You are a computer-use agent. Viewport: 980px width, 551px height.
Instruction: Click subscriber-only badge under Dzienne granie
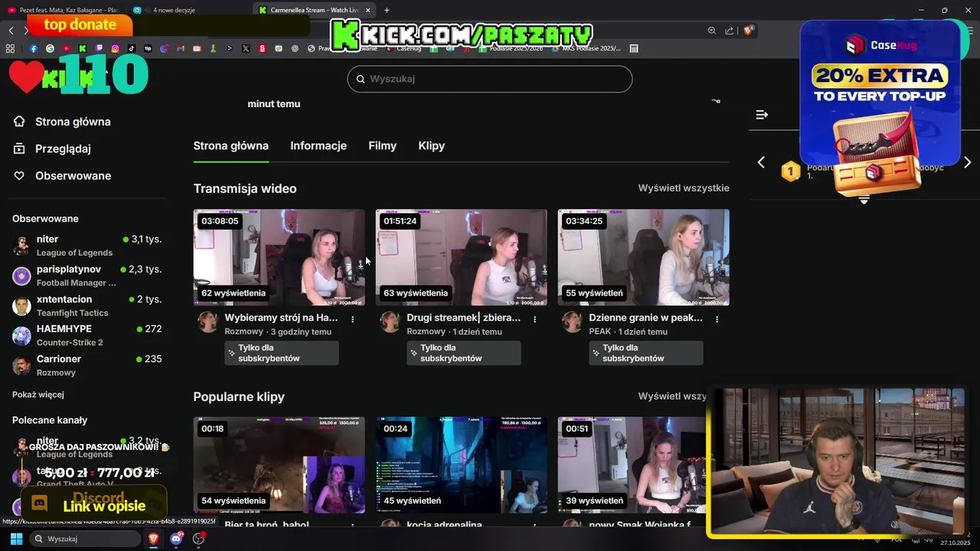646,353
